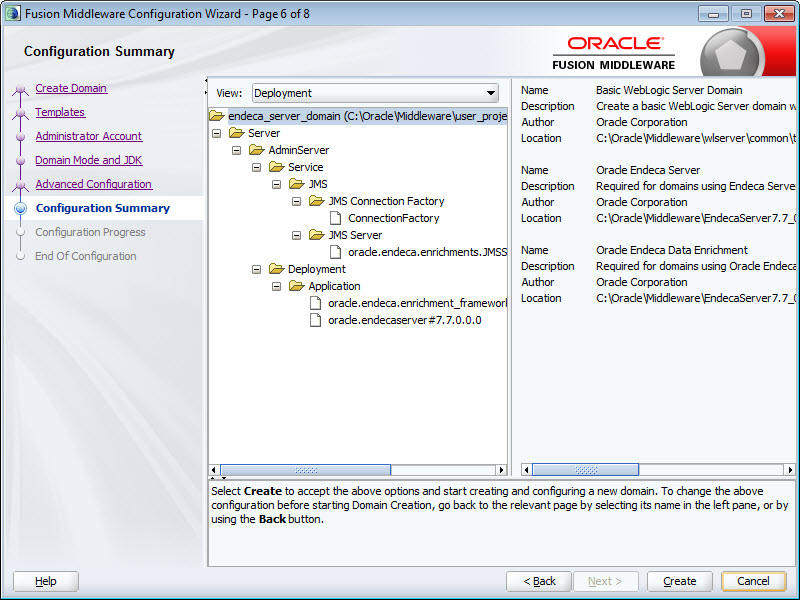This screenshot has height=600, width=800.
Task: Minimize the Configuration Wizard window
Action: coord(714,14)
